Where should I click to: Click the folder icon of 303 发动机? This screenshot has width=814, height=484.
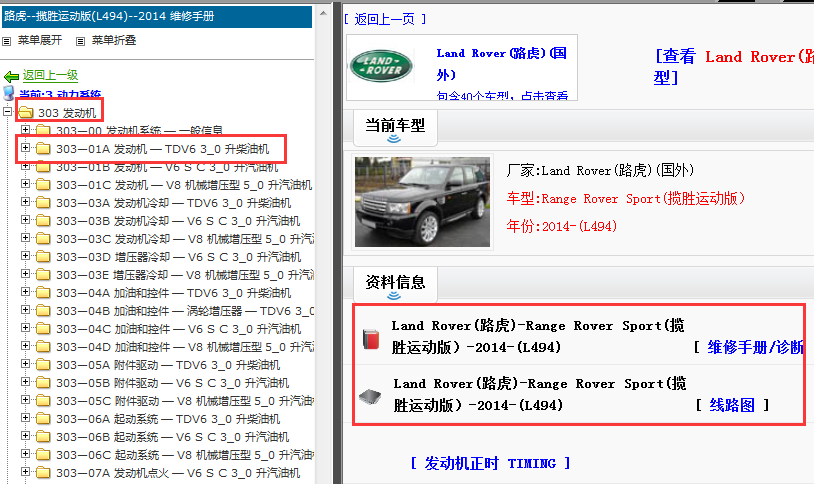[25, 112]
